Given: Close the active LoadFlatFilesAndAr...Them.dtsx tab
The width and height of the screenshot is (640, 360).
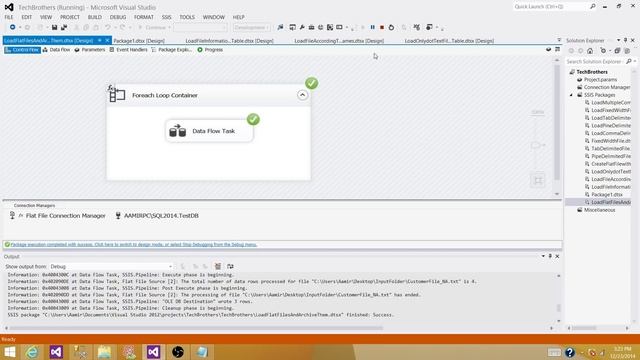Looking at the screenshot, I should [107, 40].
